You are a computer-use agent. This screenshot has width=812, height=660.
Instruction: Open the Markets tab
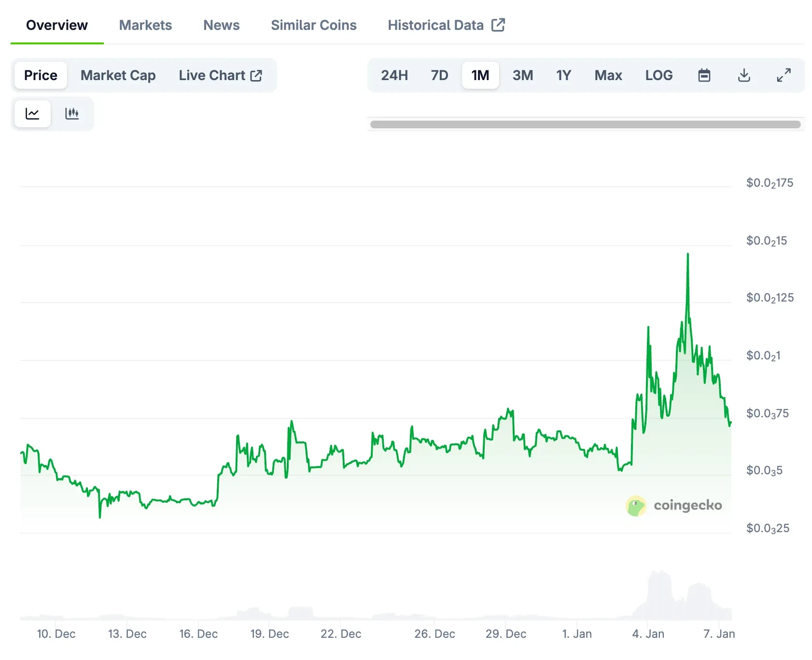(x=145, y=25)
